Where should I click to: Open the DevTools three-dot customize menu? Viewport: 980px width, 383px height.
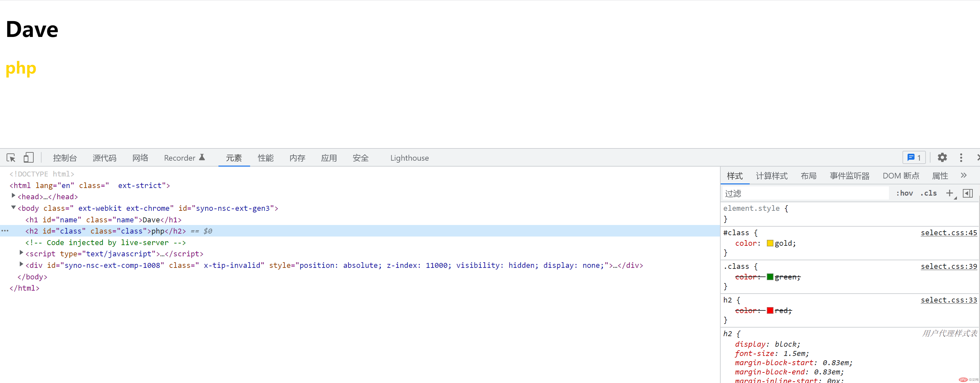click(961, 157)
